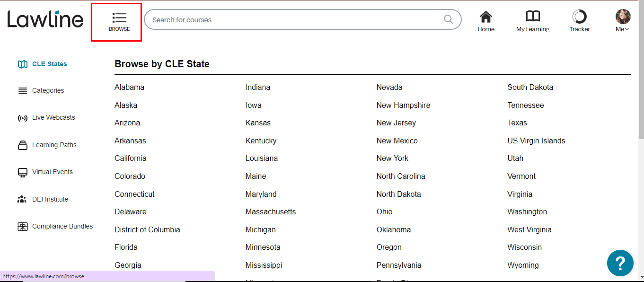
Task: Open the Tracker circle icon
Action: [x=580, y=17]
